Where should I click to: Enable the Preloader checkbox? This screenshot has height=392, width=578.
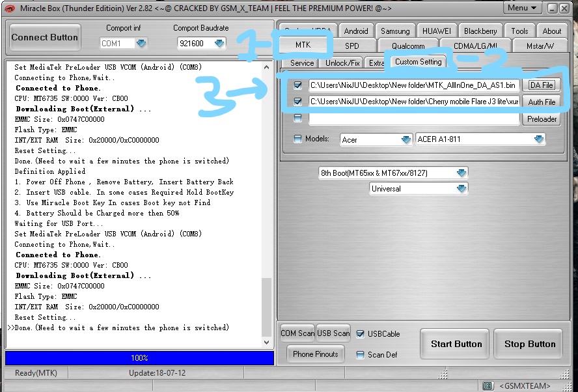tap(298, 118)
